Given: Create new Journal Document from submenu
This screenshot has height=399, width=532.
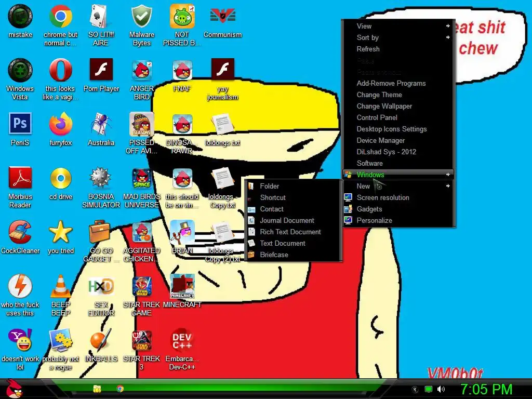Looking at the screenshot, I should pyautogui.click(x=293, y=220).
